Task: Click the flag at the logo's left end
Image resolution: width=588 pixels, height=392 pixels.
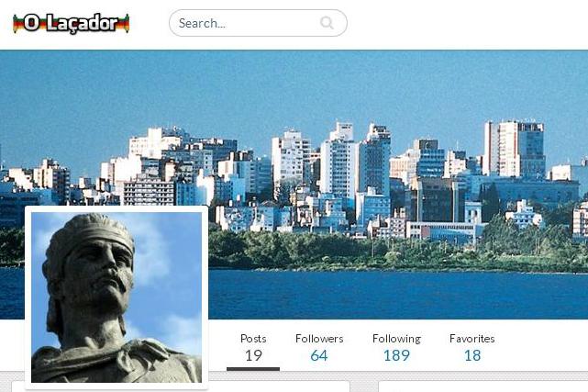Action: [x=17, y=23]
